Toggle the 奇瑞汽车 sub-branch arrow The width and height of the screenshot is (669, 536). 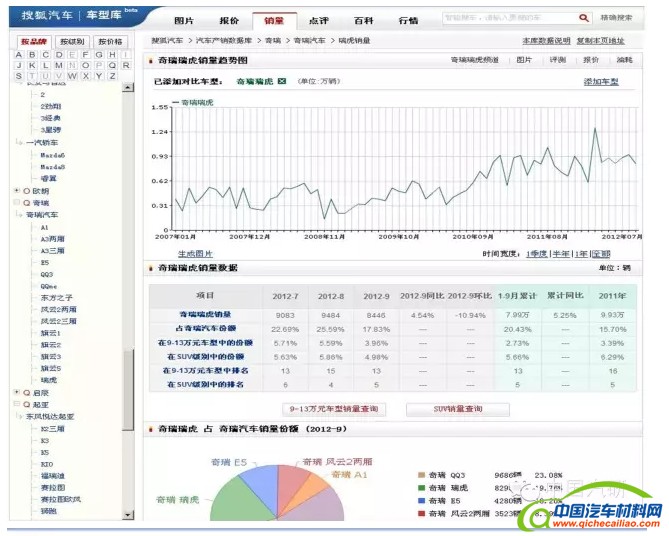click(x=19, y=214)
